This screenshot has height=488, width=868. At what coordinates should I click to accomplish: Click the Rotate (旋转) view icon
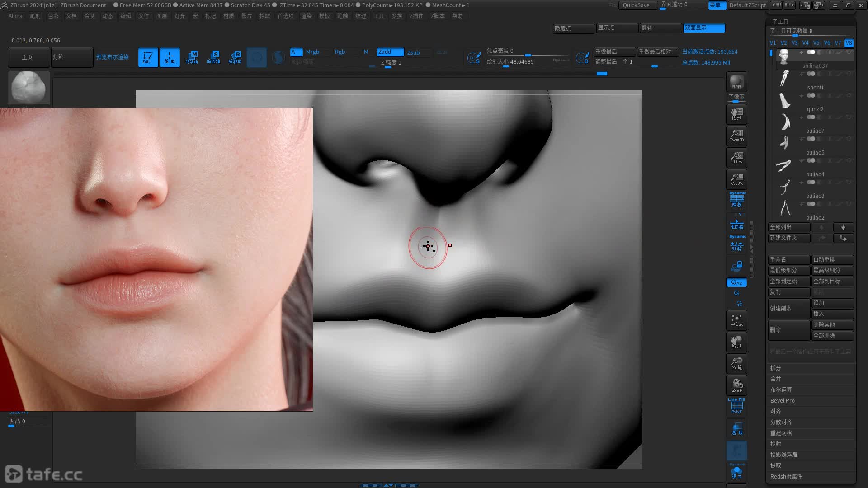tap(736, 385)
